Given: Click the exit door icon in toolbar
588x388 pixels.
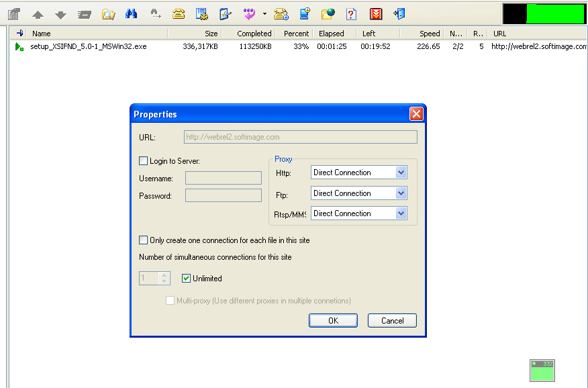Looking at the screenshot, I should click(399, 14).
